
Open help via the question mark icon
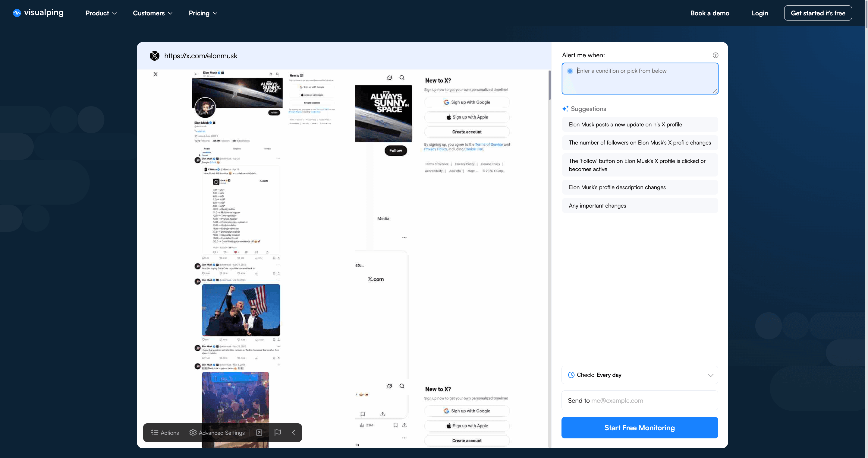point(715,55)
